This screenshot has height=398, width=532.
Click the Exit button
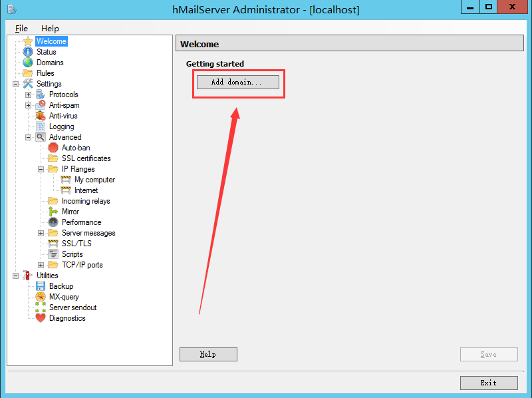(489, 383)
